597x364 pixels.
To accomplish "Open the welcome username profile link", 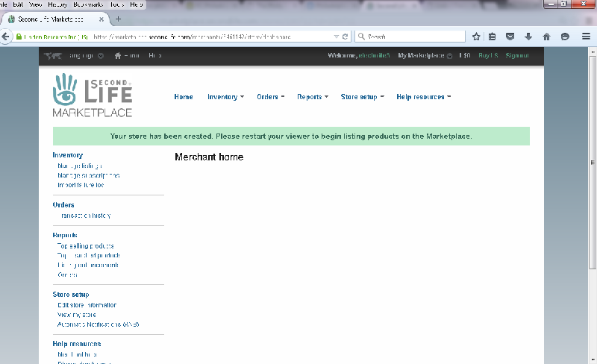I will click(x=375, y=56).
